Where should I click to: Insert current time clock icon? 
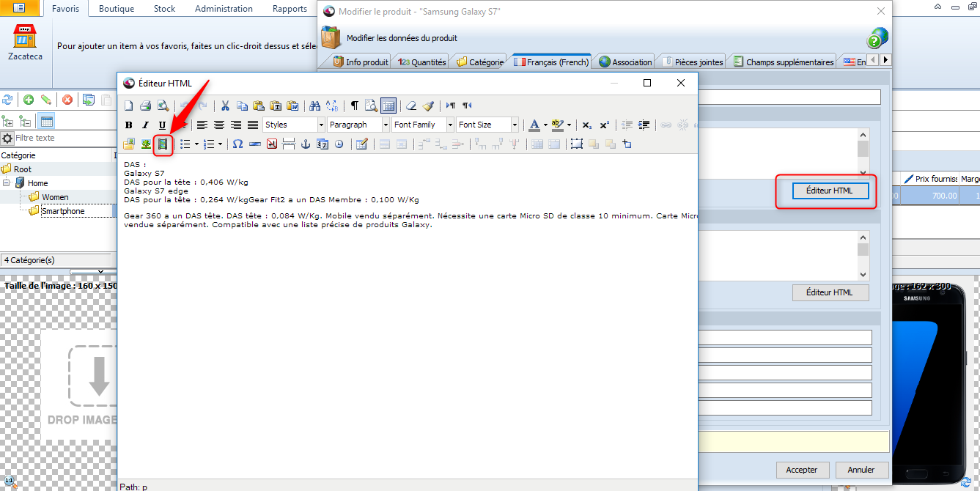tap(339, 144)
